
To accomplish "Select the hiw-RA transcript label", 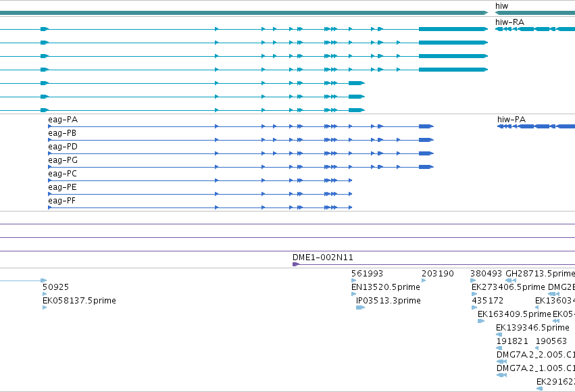I will point(509,22).
